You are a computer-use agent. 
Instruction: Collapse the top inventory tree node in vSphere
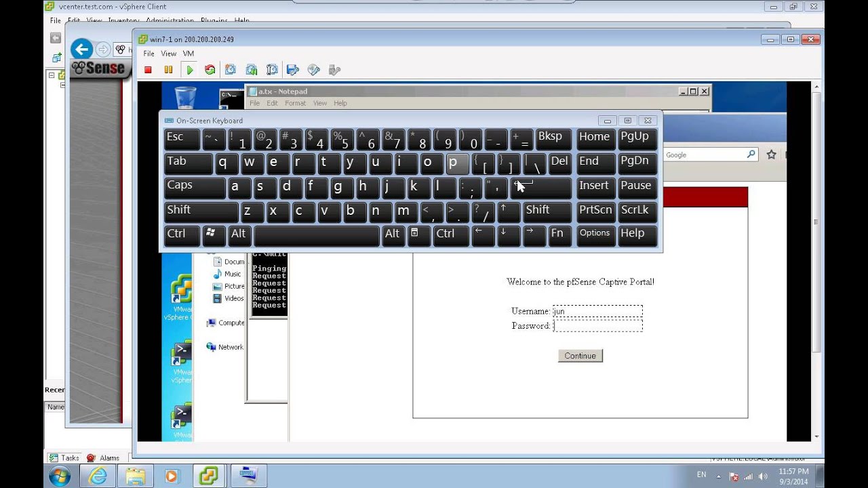click(x=51, y=75)
